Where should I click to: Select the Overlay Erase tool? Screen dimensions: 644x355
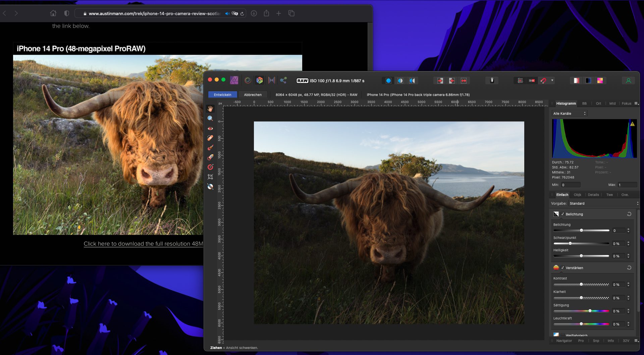click(210, 157)
